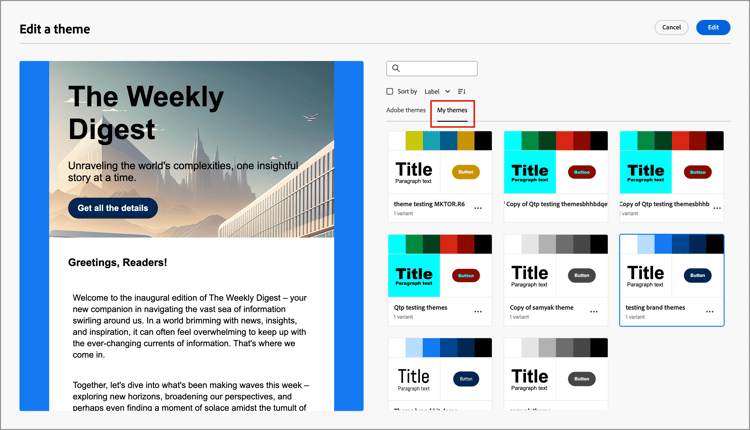The height and width of the screenshot is (430, 750).
Task: Click the orange Button sample in theme testing MKTOR.R6
Action: point(466,172)
